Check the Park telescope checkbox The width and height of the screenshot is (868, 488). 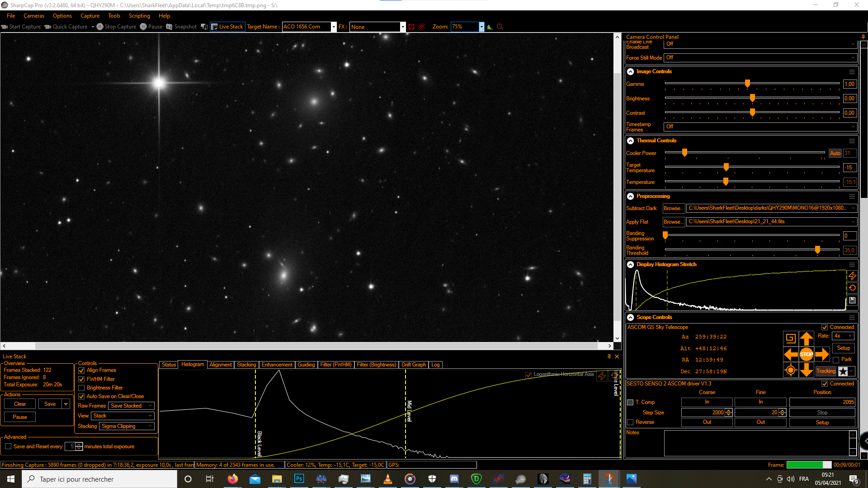coord(836,360)
